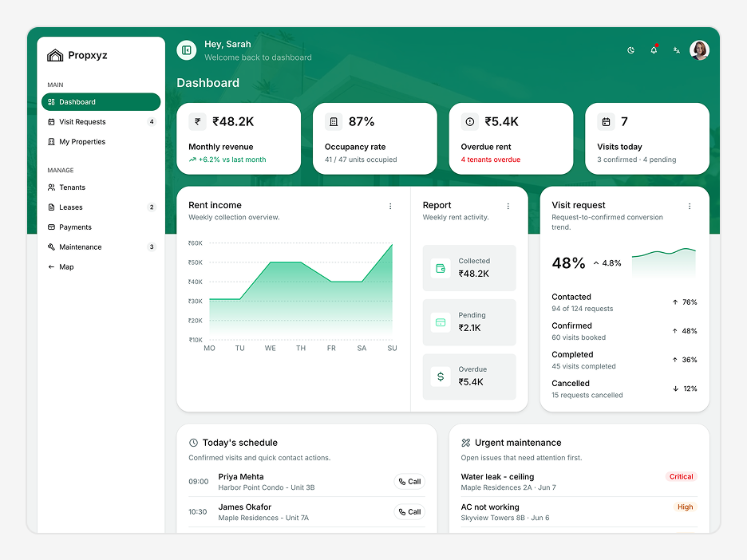This screenshot has width=747, height=560.
Task: Click the Visit Requests badge showing 4
Action: tap(152, 122)
